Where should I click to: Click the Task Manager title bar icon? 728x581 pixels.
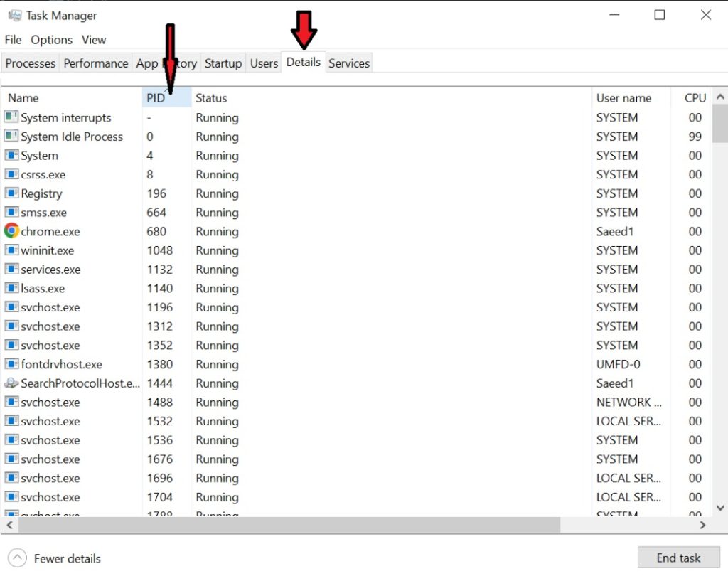pyautogui.click(x=14, y=15)
